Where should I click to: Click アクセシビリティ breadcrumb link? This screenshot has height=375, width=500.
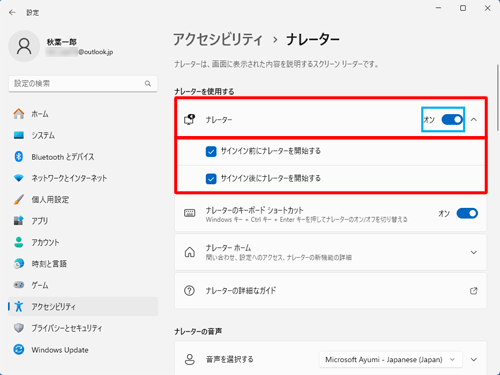click(x=218, y=40)
